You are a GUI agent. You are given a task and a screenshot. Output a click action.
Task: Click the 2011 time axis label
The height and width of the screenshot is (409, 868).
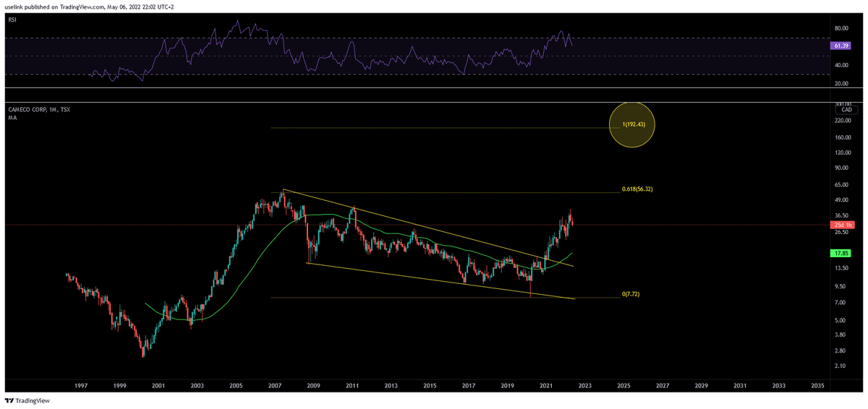pos(352,386)
